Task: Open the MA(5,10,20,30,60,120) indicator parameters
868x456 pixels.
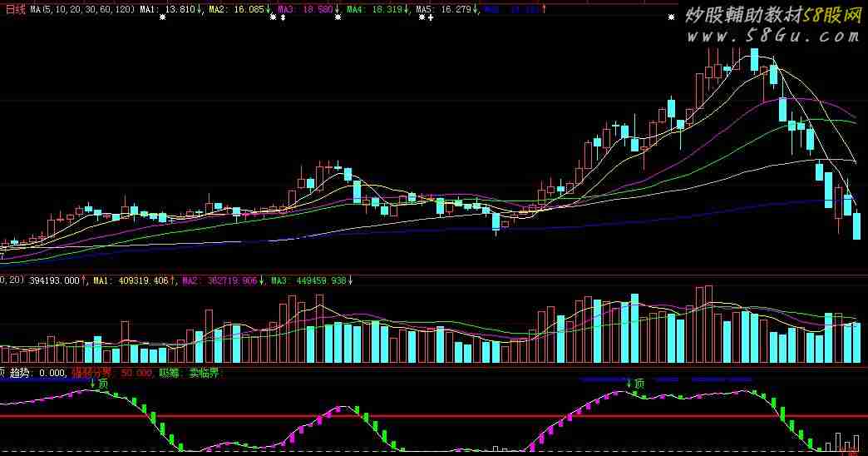Action: [x=82, y=9]
